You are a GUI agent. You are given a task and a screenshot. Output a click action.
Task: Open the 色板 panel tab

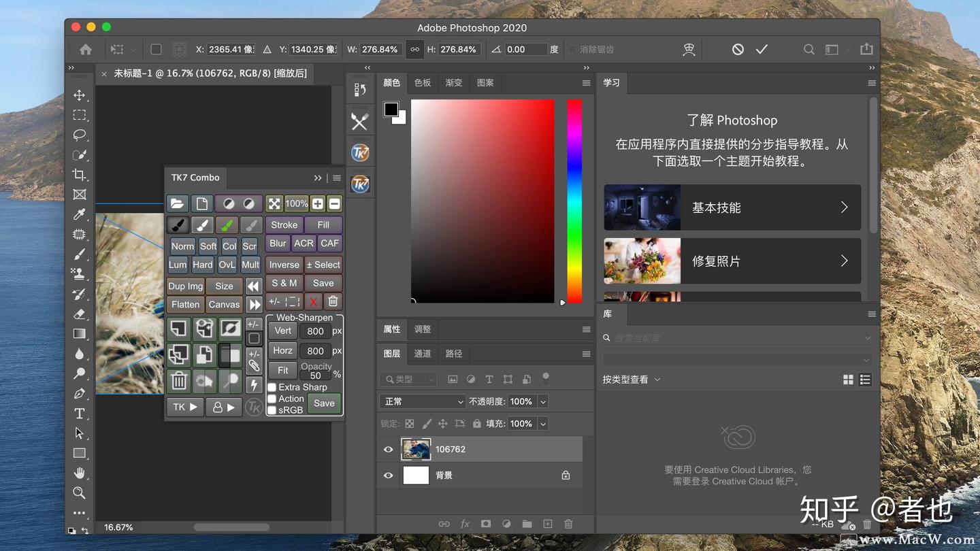tap(422, 82)
